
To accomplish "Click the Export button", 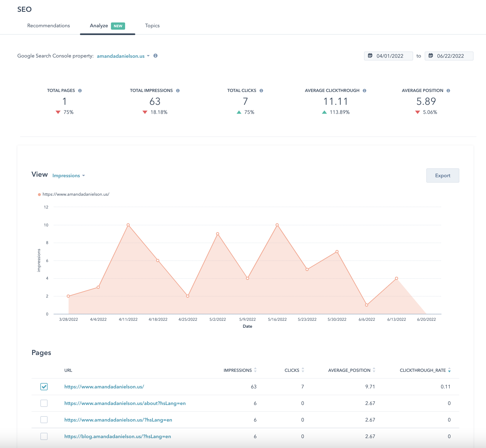I will click(x=443, y=176).
